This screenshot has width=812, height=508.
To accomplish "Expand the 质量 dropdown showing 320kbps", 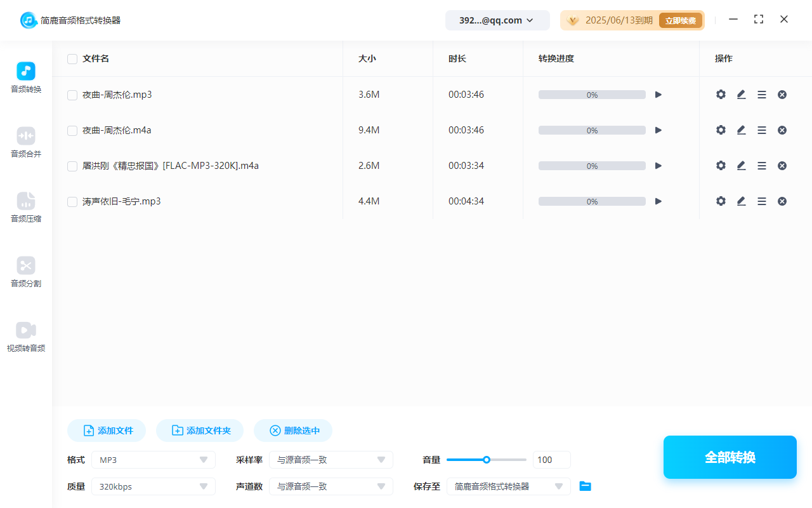I will [x=154, y=486].
